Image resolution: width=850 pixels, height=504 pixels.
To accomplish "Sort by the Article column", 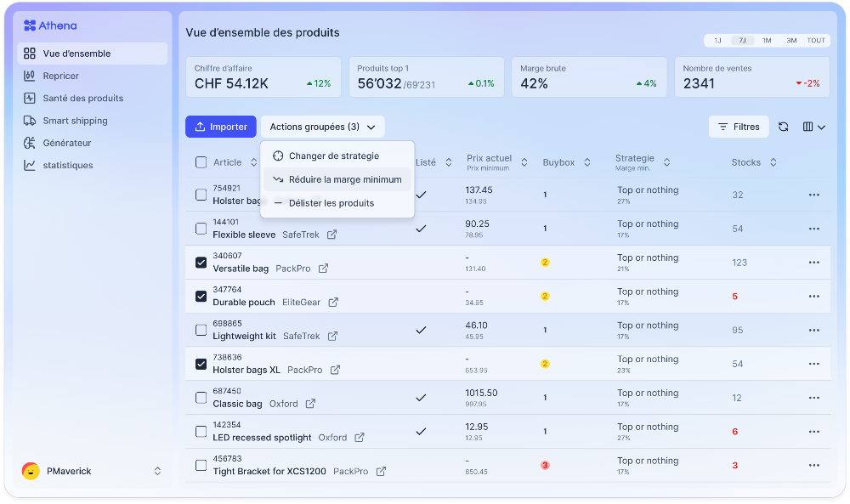I will pyautogui.click(x=253, y=162).
